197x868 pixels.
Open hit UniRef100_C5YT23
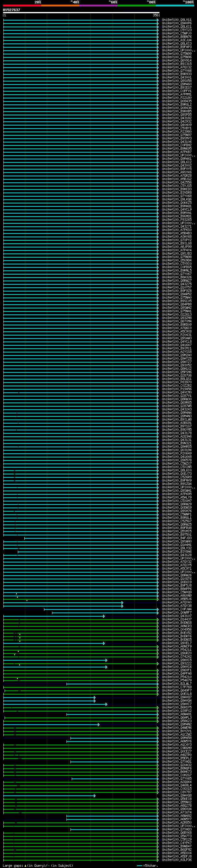[177, 30]
